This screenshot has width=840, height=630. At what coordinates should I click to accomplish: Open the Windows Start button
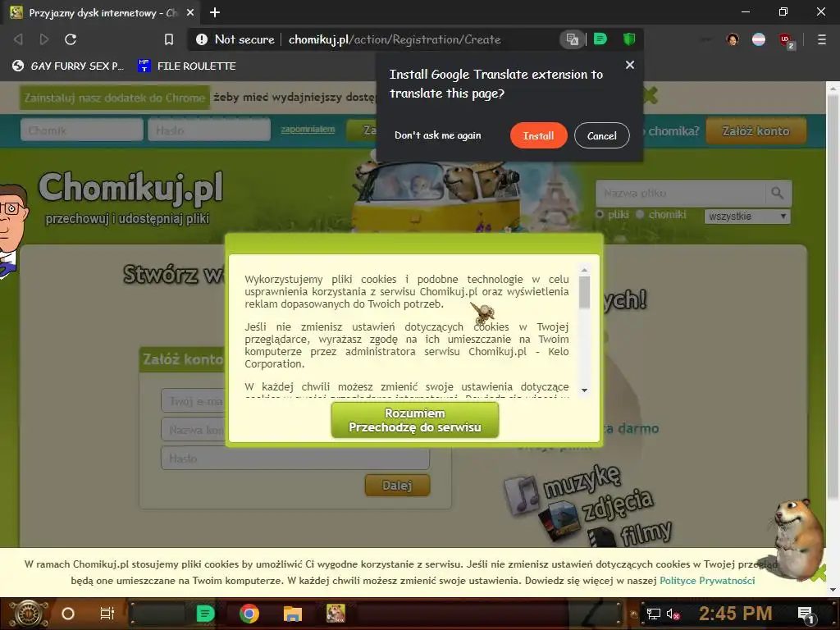[27, 614]
